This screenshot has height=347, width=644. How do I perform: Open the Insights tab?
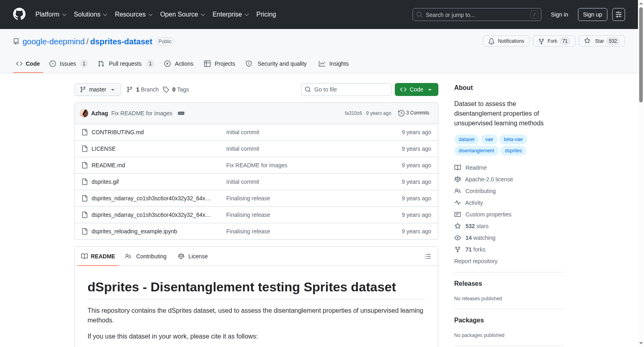pos(334,64)
